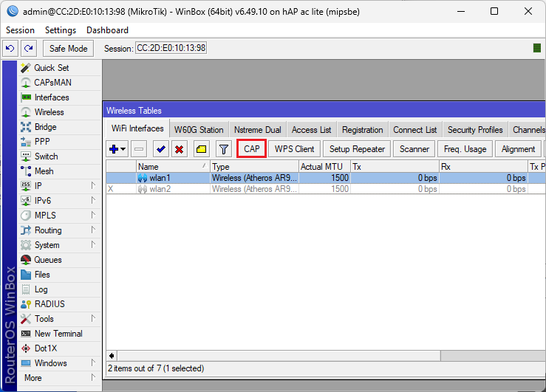546x392 pixels.
Task: Expand the Windows submenu
Action: (93, 362)
